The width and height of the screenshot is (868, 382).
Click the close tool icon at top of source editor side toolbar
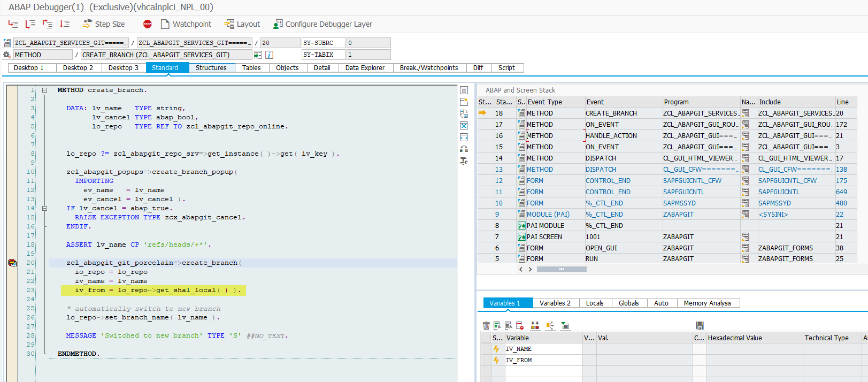pos(464,90)
